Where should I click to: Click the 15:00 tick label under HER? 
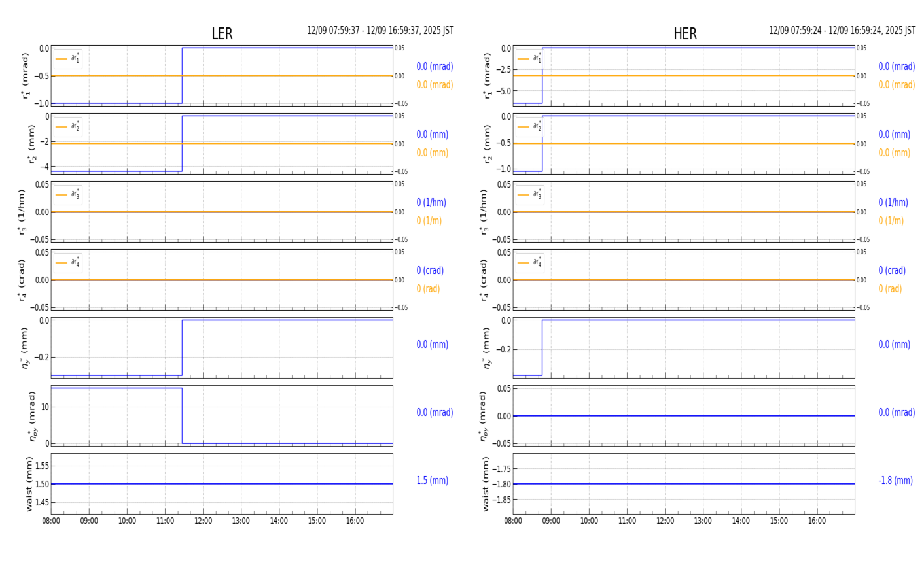pos(779,521)
